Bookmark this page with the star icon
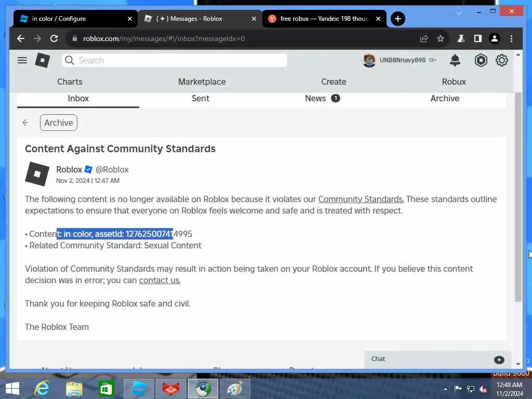 pyautogui.click(x=441, y=38)
